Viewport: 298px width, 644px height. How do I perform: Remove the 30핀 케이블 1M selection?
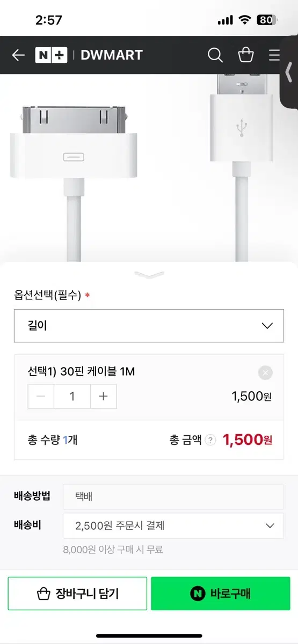(x=265, y=372)
